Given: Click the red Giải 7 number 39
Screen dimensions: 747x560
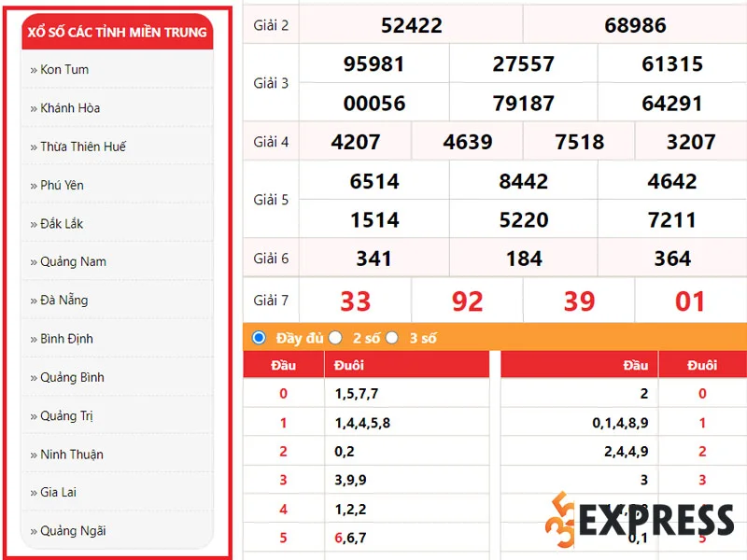Looking at the screenshot, I should pyautogui.click(x=579, y=301).
